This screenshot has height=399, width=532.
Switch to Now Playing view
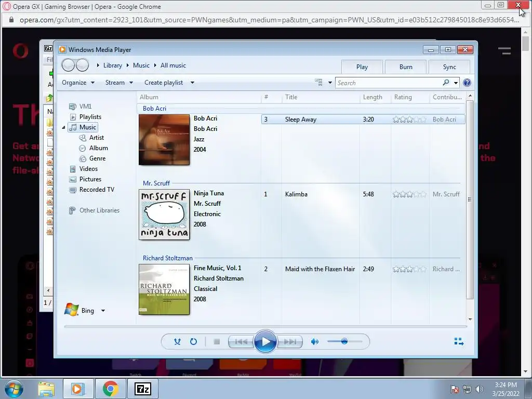point(459,341)
